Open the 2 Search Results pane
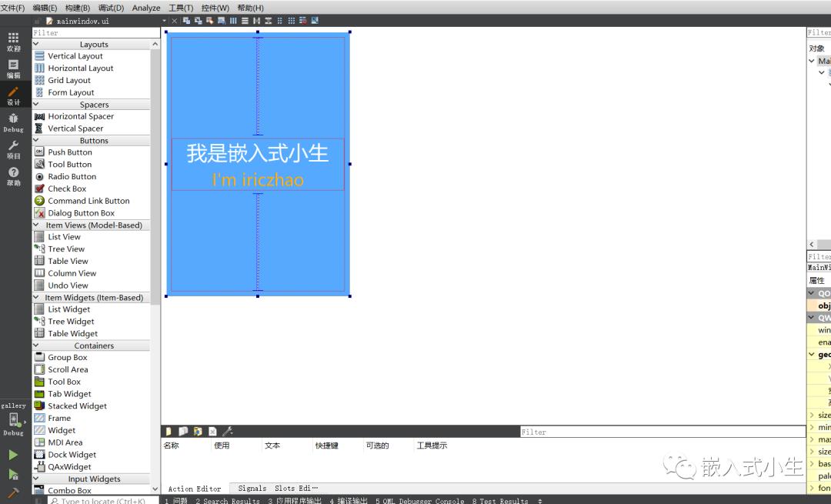This screenshot has height=504, width=831. 227,500
